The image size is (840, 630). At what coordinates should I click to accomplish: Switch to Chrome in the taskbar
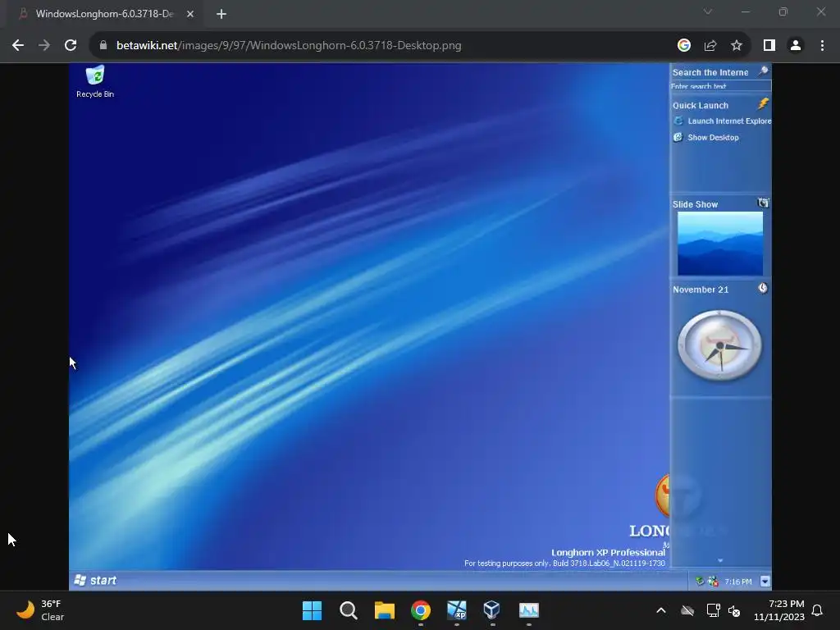(x=421, y=610)
